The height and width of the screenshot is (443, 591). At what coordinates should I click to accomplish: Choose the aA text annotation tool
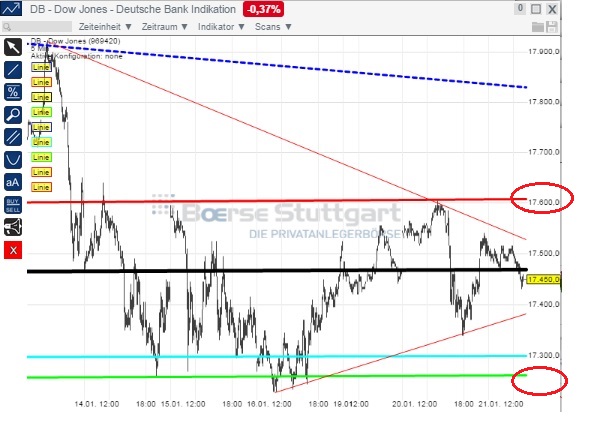pyautogui.click(x=13, y=182)
